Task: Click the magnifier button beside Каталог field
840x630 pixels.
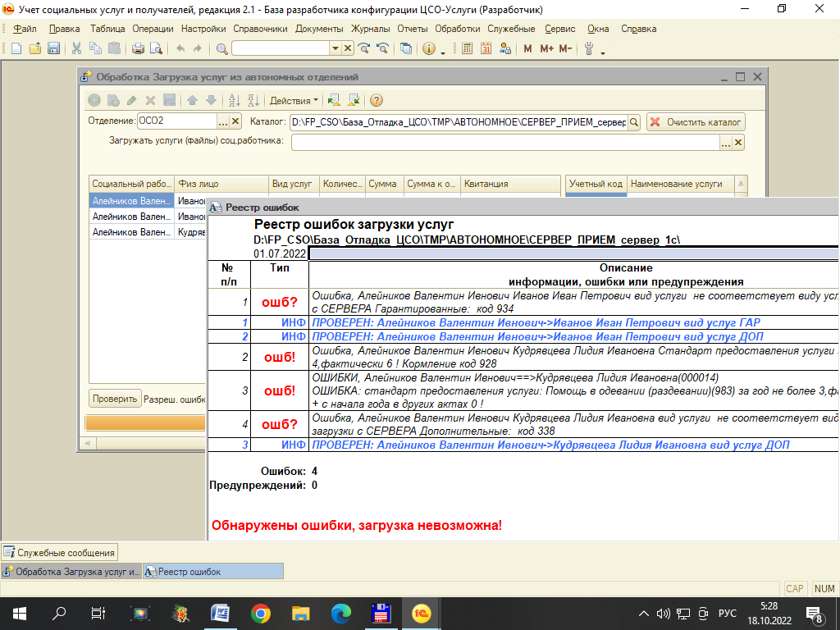Action: coord(634,122)
